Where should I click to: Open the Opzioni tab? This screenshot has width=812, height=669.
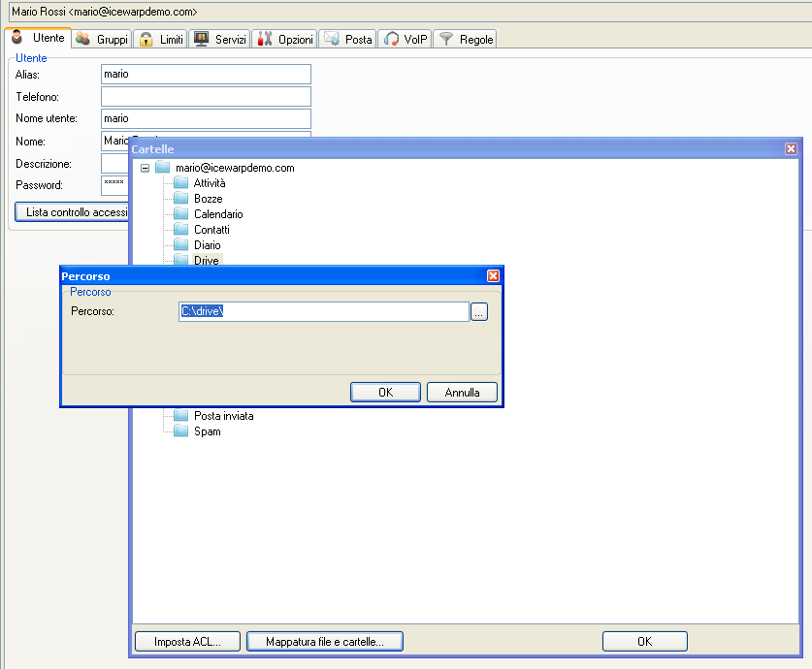coord(284,40)
